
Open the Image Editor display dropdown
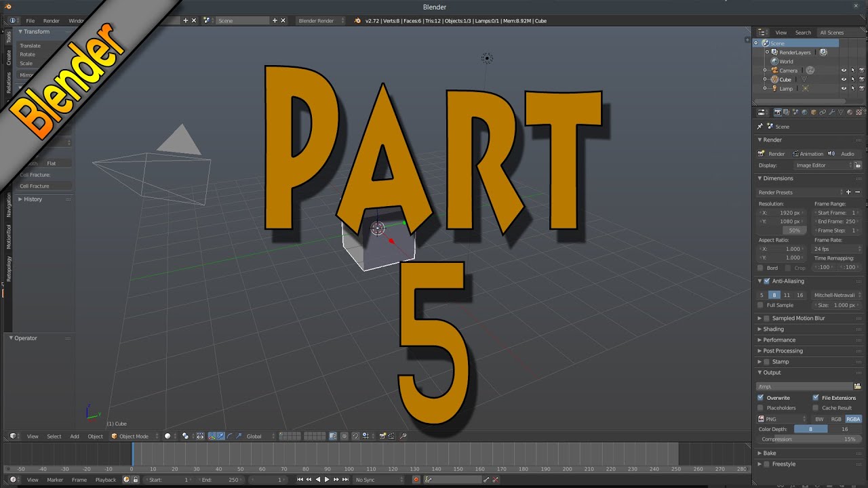coord(824,165)
